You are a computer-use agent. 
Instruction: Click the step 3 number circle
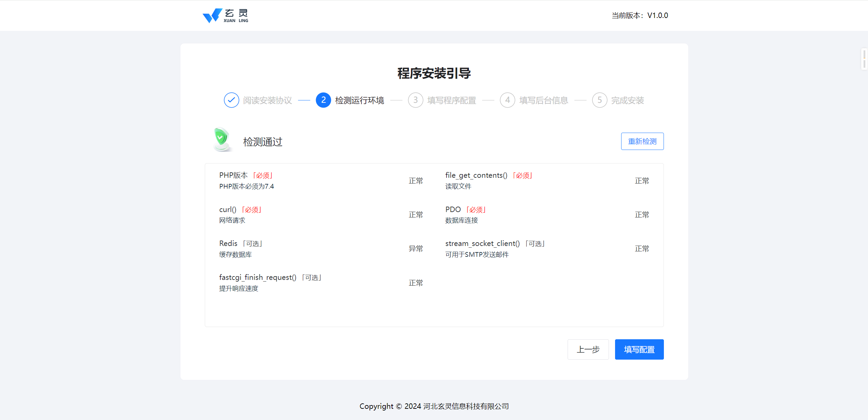pos(415,100)
